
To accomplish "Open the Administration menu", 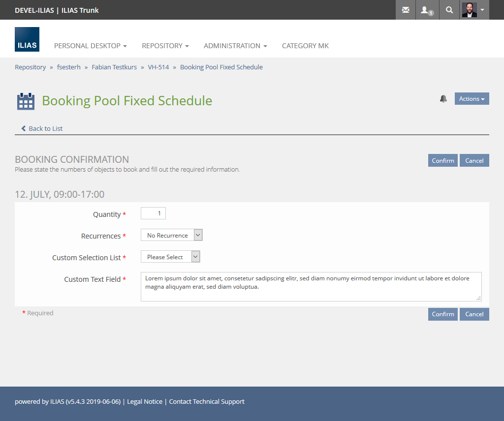I will [235, 46].
